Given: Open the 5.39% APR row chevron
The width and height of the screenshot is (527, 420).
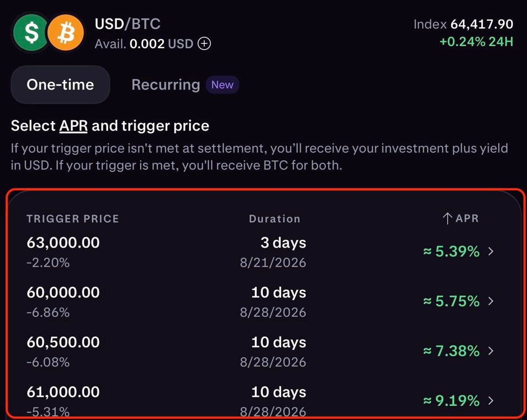Looking at the screenshot, I should tap(491, 251).
